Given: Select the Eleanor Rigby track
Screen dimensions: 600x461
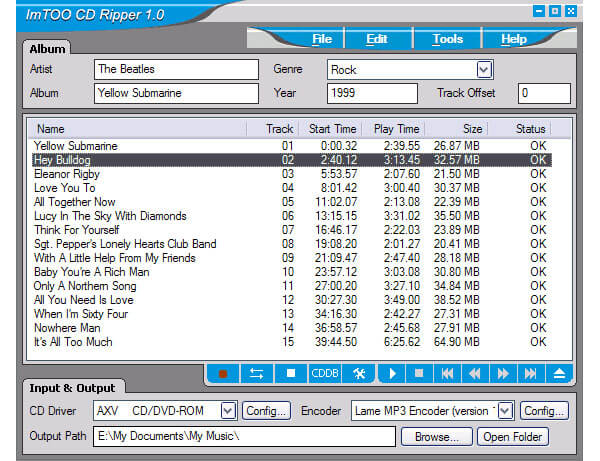Looking at the screenshot, I should [x=292, y=174].
